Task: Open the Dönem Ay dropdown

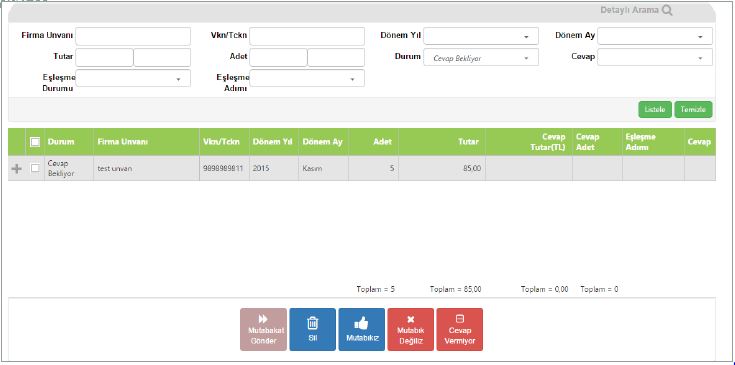Action: pyautogui.click(x=655, y=36)
